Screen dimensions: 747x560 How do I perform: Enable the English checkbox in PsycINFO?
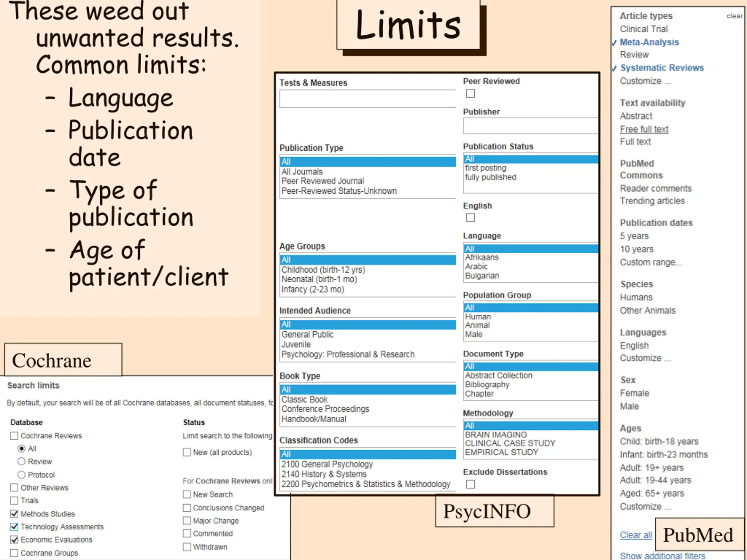[x=470, y=217]
